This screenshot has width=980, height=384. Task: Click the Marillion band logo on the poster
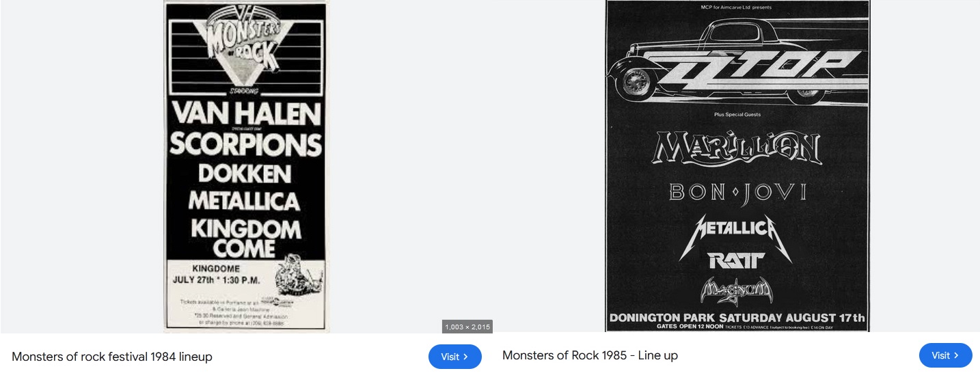pyautogui.click(x=737, y=148)
